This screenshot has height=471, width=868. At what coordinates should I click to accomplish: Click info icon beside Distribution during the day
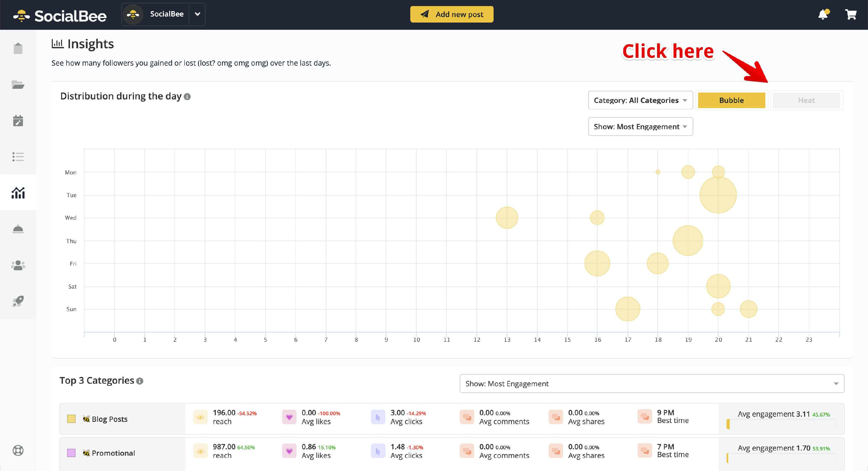(x=187, y=97)
